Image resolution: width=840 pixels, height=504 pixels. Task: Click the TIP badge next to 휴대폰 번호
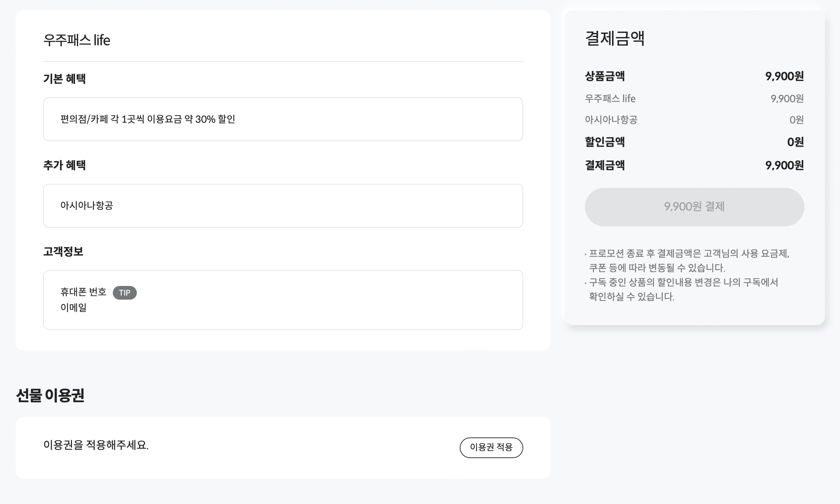125,293
